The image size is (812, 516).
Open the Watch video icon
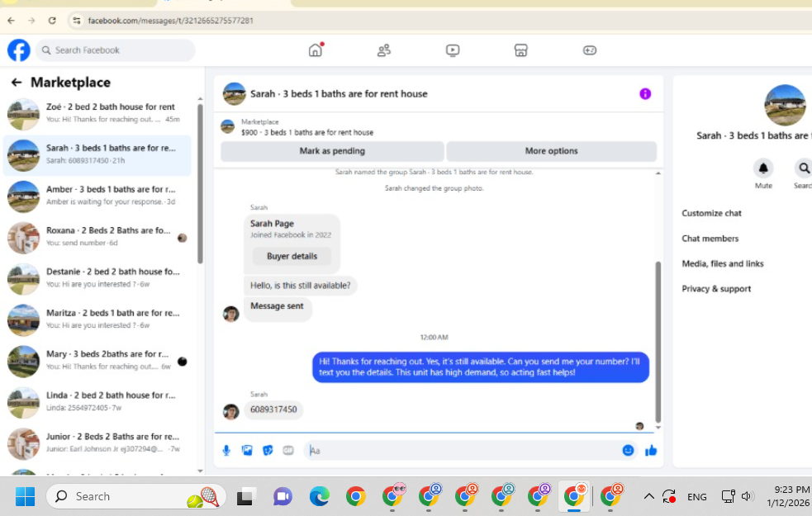[453, 50]
